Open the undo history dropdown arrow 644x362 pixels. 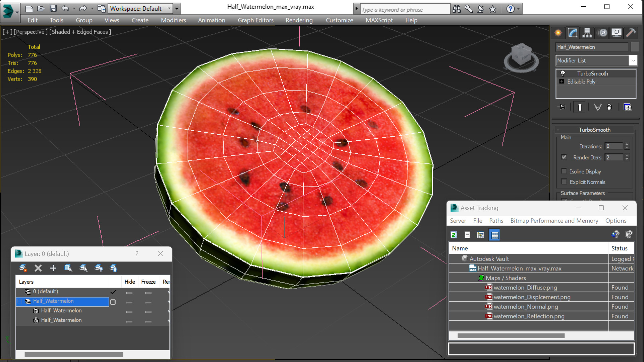[74, 8]
